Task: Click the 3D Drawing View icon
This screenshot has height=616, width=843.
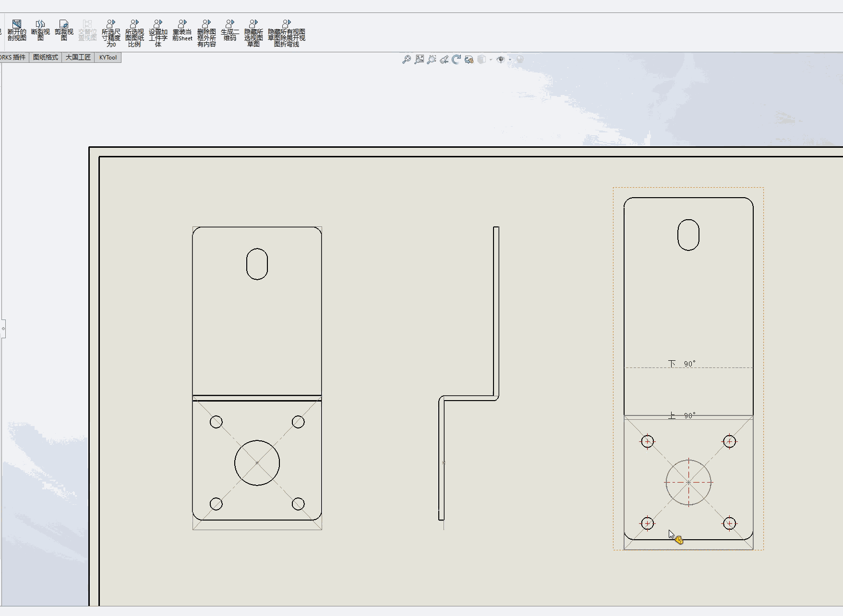Action: click(x=469, y=59)
